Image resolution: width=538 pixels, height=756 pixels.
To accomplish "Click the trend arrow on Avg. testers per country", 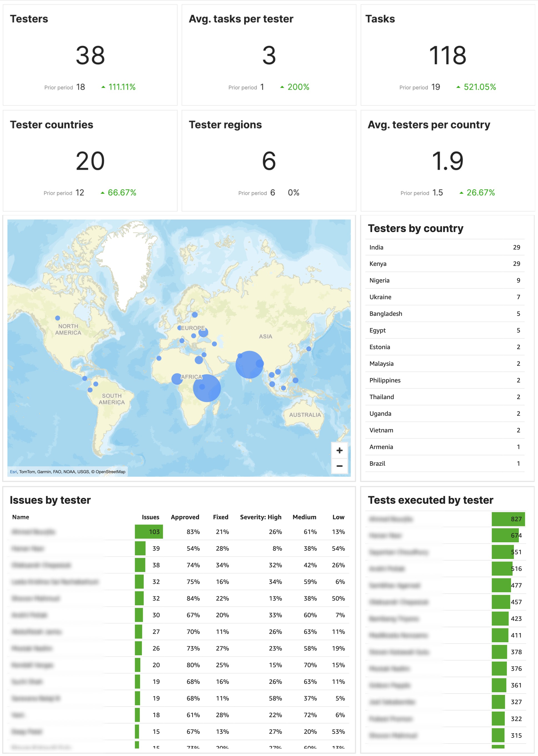I will tap(461, 192).
